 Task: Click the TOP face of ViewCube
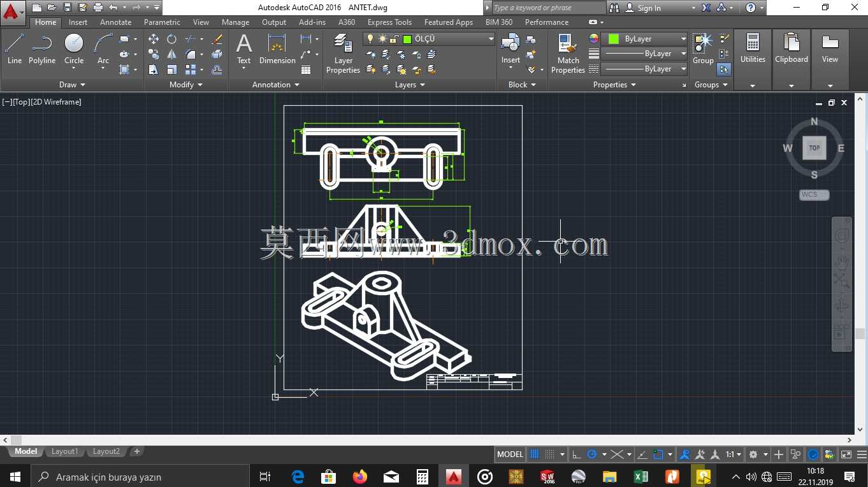[814, 148]
